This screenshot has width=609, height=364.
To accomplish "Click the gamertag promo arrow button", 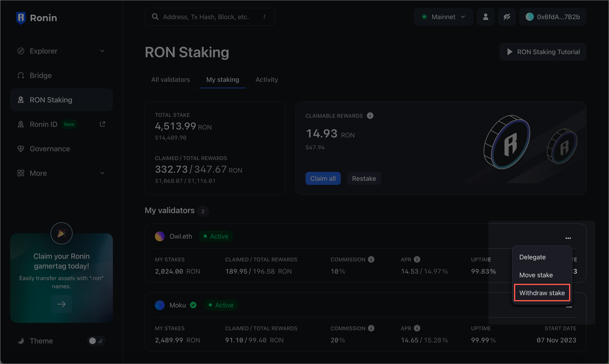I will pos(61,304).
